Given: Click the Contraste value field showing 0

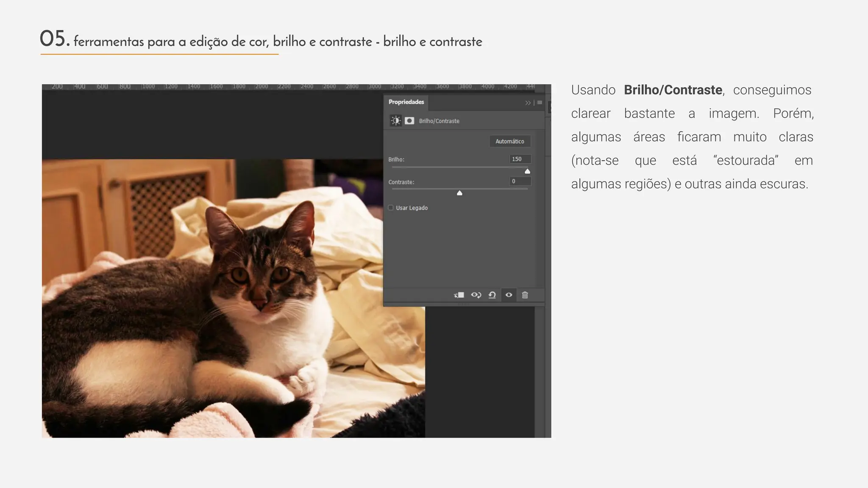Looking at the screenshot, I should 520,181.
